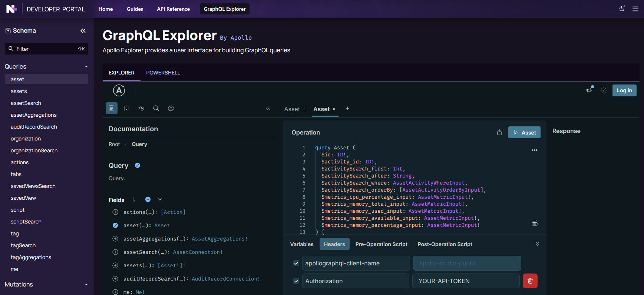Collapse the Queries section
Viewport: 644px width, 295px height.
86,67
